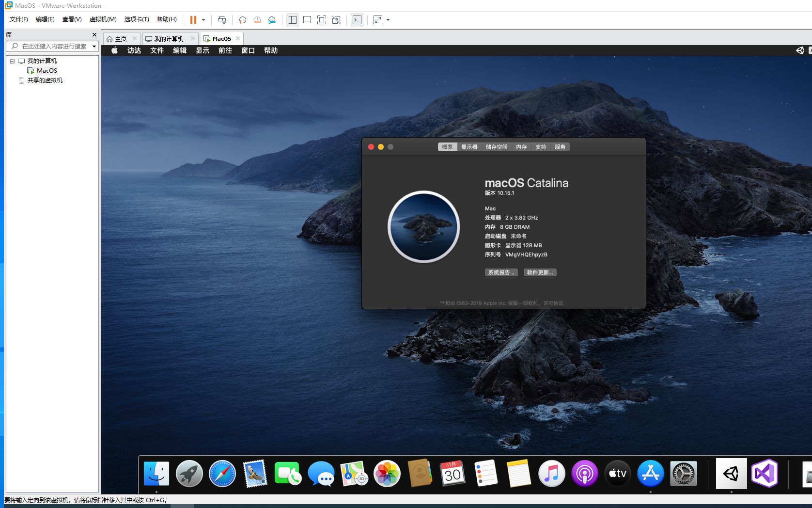Enable free stretch display mode
The height and width of the screenshot is (508, 812).
tap(336, 20)
